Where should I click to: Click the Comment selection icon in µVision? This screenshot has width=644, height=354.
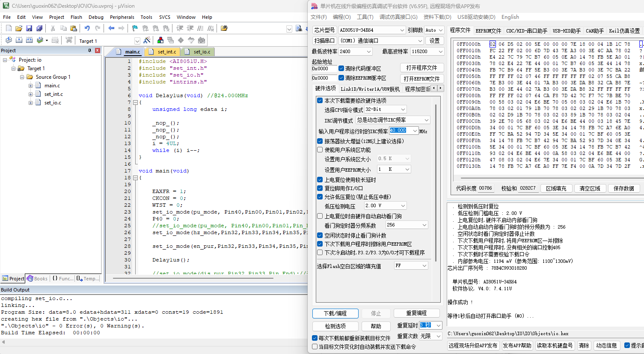(x=200, y=28)
